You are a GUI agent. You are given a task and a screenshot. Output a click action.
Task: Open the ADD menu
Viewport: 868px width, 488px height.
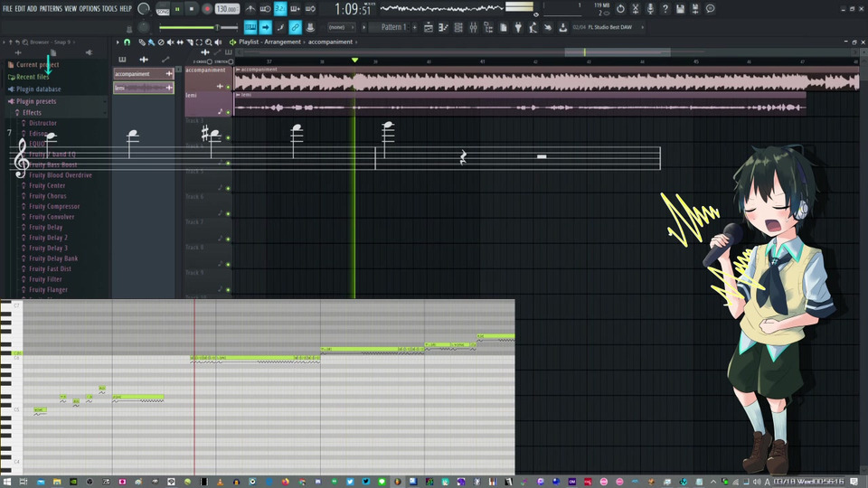tap(33, 8)
